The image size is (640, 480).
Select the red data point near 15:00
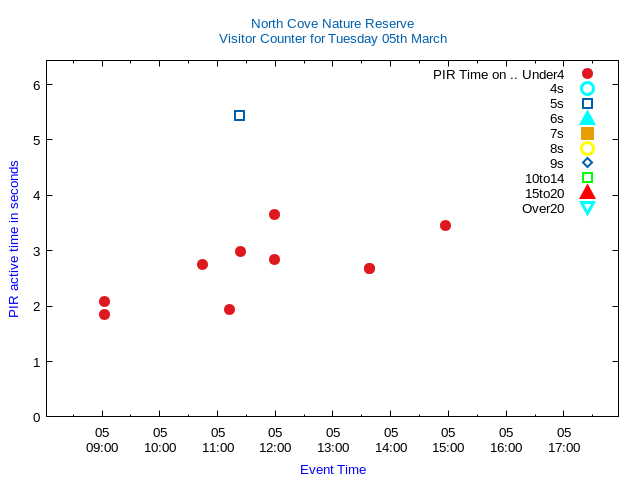pos(445,225)
